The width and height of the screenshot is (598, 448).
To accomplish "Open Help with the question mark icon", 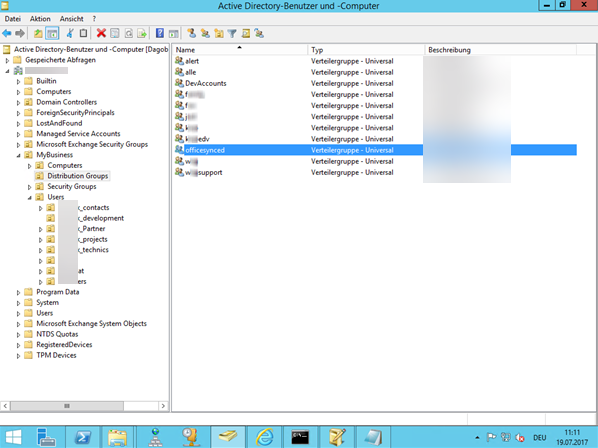I will point(160,34).
